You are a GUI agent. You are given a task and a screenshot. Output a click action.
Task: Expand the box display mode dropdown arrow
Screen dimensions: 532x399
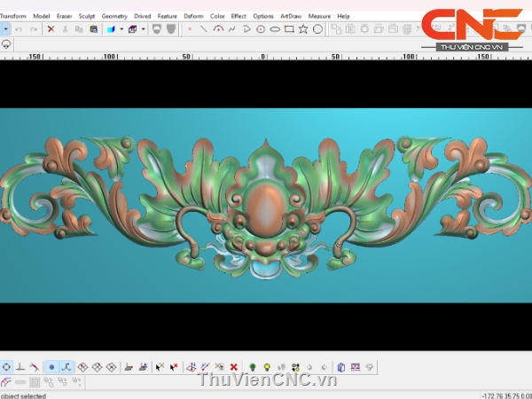143,28
